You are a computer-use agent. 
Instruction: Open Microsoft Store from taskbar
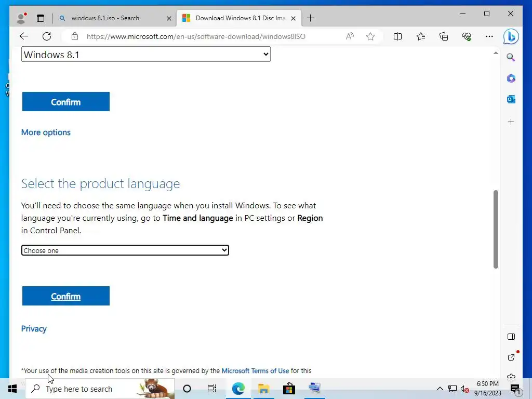point(289,389)
